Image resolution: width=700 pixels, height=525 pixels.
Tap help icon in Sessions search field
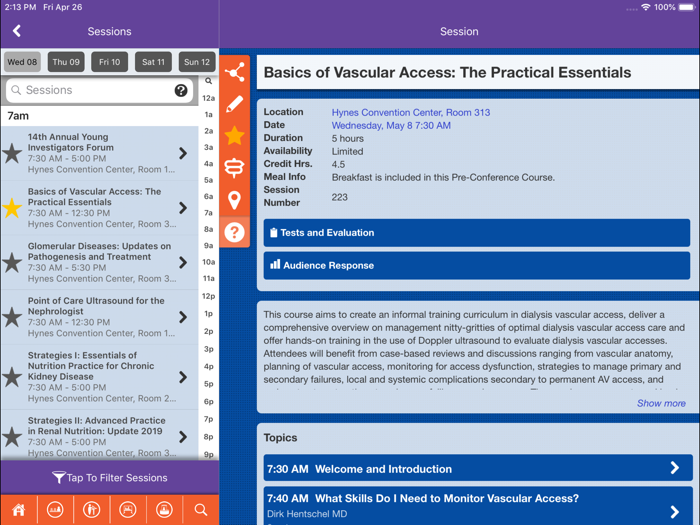181,90
